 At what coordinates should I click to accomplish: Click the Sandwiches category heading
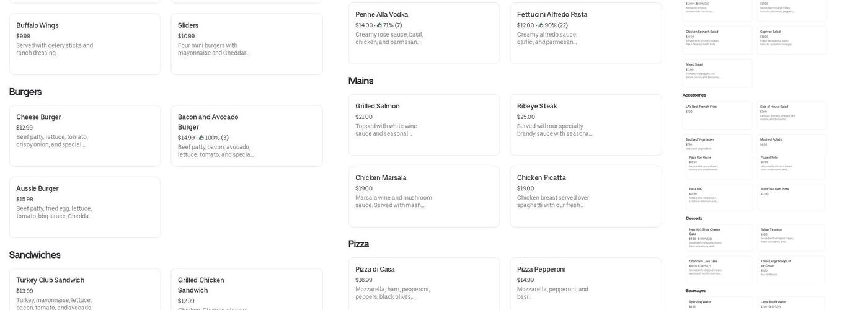pos(35,255)
